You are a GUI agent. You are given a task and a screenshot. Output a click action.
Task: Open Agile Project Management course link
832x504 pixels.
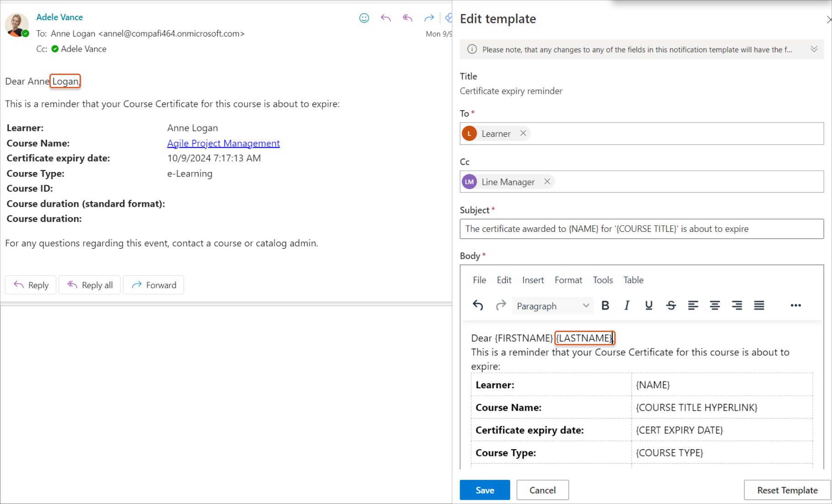[x=223, y=143]
